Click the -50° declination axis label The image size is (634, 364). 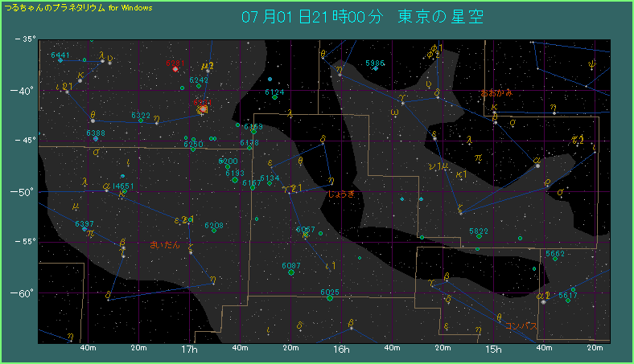26,191
